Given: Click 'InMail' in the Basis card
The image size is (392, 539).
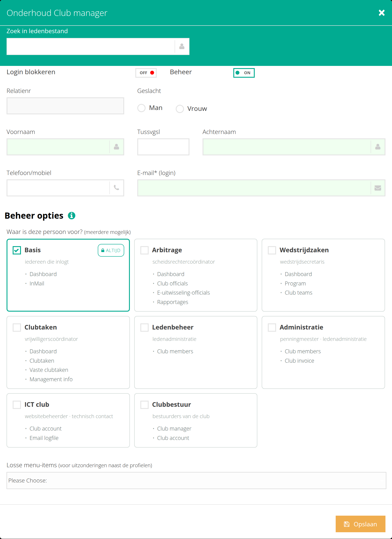Looking at the screenshot, I should 37,283.
